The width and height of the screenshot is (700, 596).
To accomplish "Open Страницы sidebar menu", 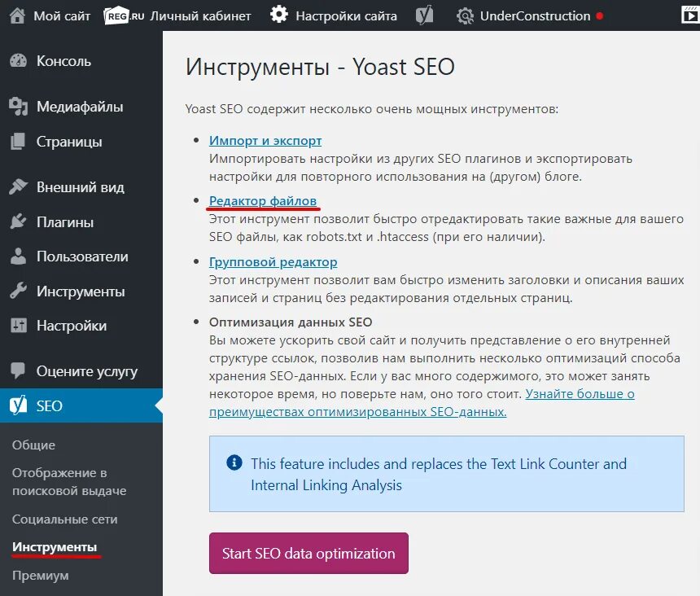I will pos(69,142).
